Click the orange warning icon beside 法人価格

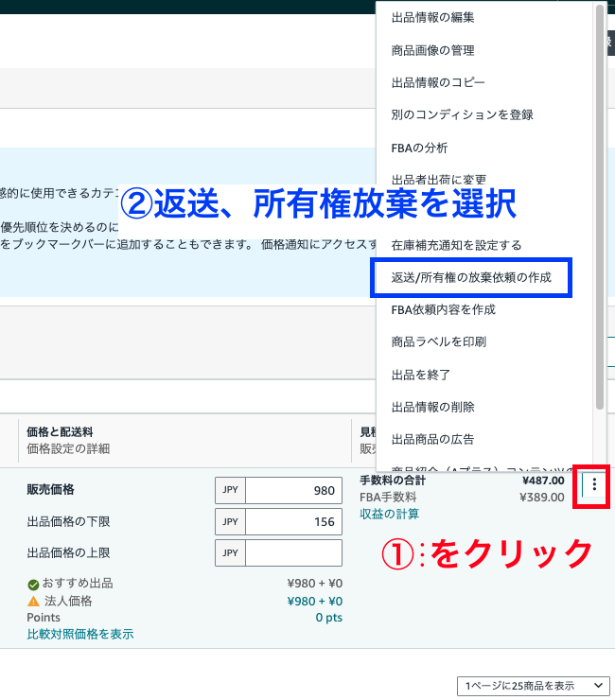click(33, 601)
